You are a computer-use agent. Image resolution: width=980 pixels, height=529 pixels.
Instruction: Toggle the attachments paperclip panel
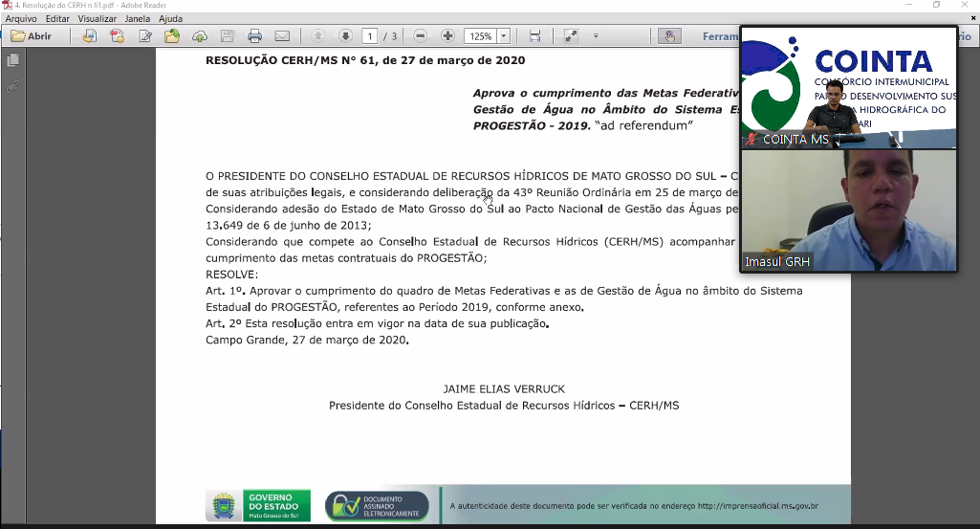(13, 86)
